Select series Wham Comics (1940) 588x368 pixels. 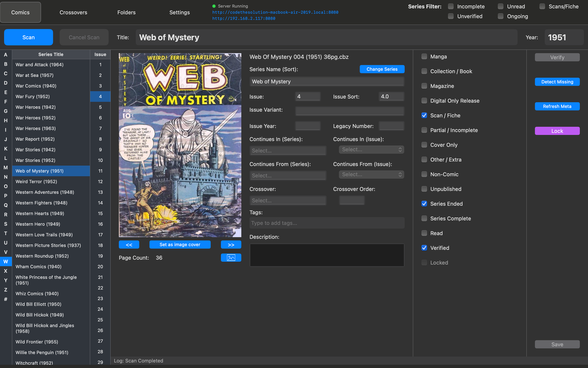[51, 267]
